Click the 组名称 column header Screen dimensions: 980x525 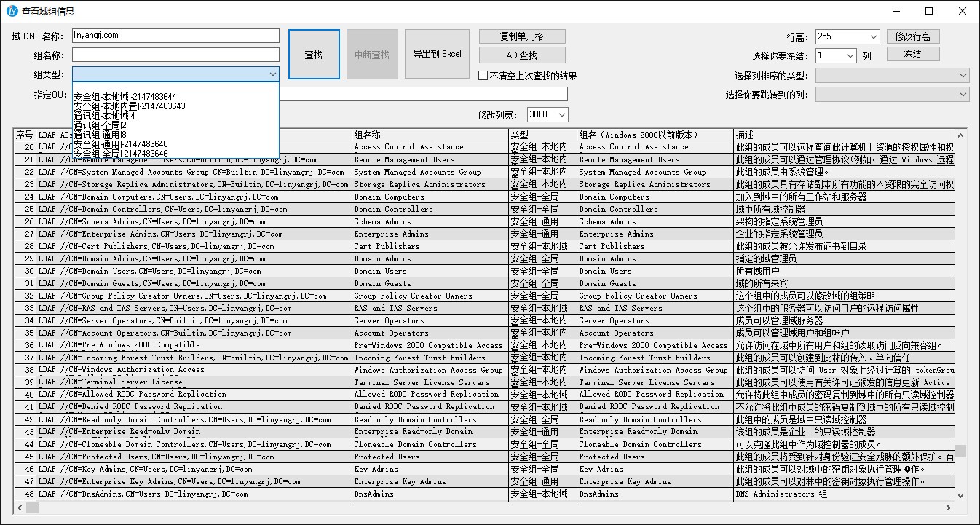click(x=430, y=135)
